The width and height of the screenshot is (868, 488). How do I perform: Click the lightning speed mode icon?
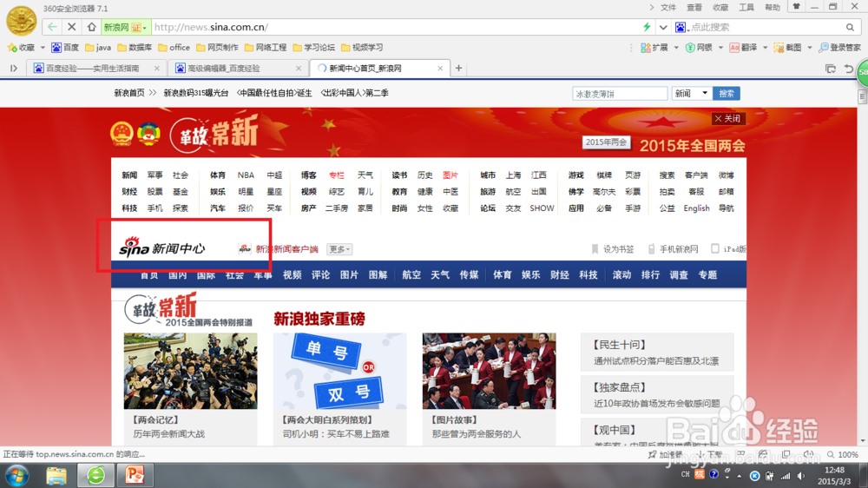pos(647,27)
